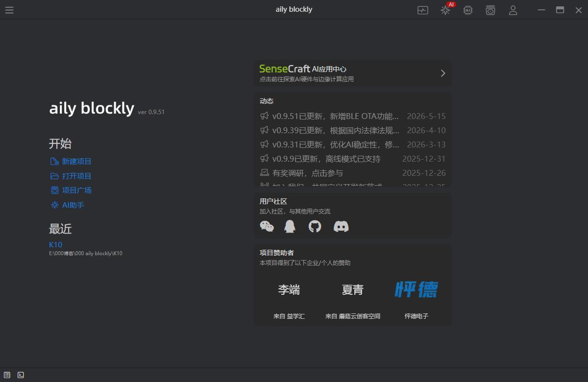This screenshot has width=588, height=382.
Task: Join the WeChat community
Action: pos(267,226)
